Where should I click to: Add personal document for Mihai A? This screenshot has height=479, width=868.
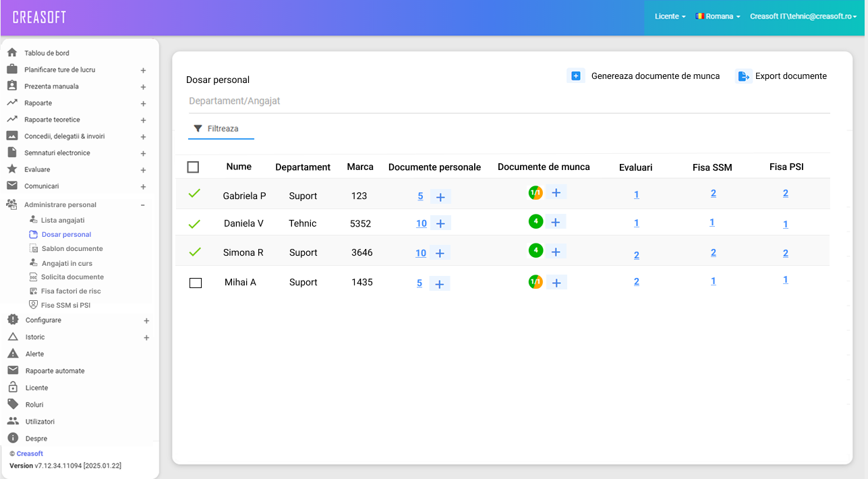(439, 284)
